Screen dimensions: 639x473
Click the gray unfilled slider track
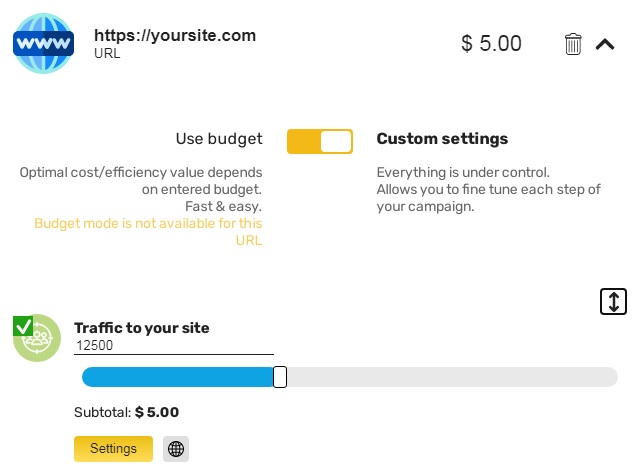(450, 377)
